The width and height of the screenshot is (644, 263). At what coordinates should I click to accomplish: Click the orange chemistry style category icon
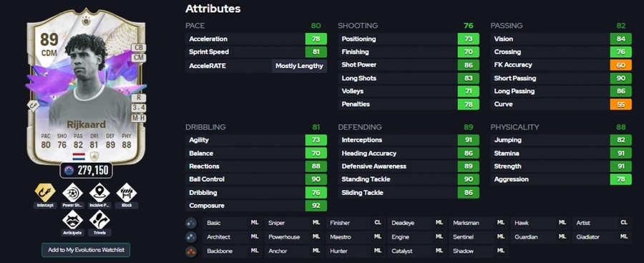[x=191, y=251]
